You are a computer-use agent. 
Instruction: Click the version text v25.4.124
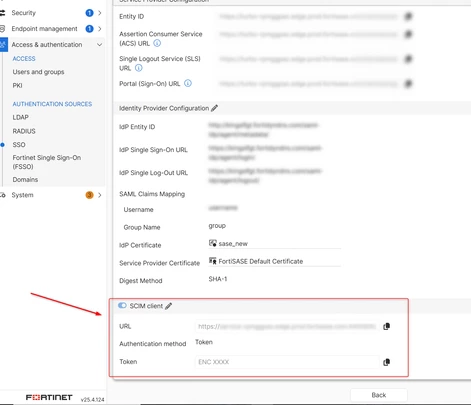[92, 399]
